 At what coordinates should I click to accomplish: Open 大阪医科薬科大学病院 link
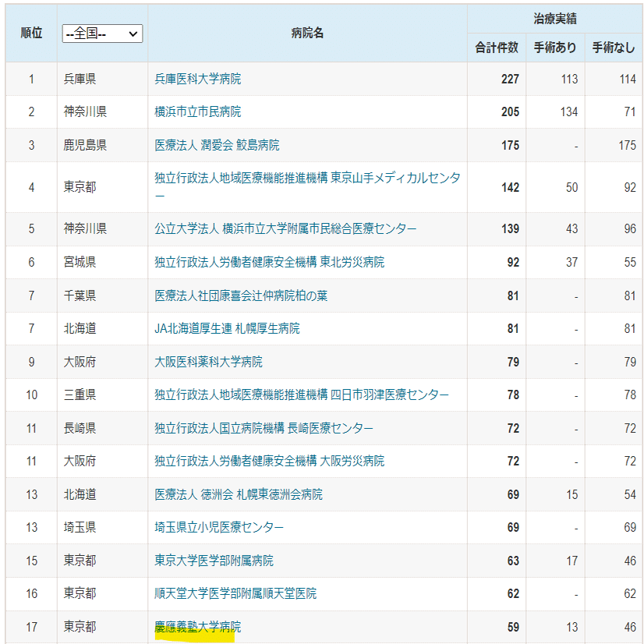208,362
